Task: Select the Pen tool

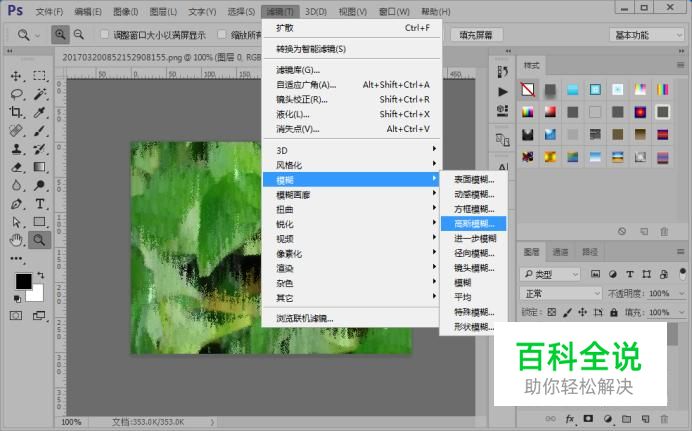Action: click(x=16, y=204)
